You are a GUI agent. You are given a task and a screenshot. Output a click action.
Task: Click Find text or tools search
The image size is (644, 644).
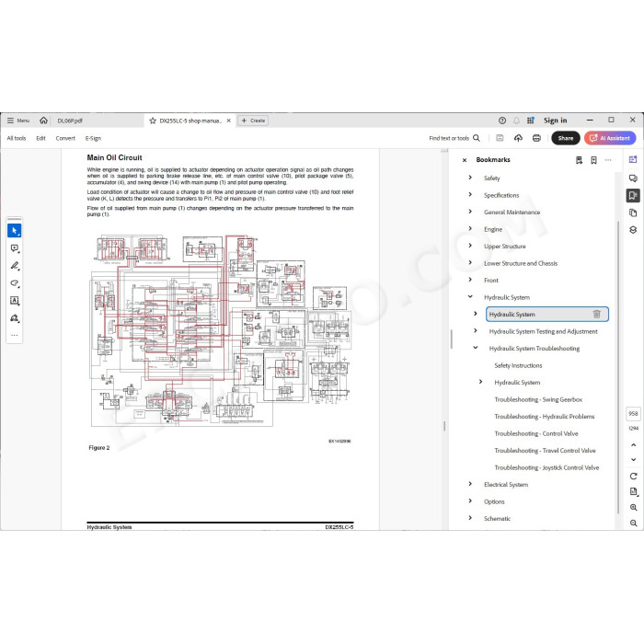point(454,138)
